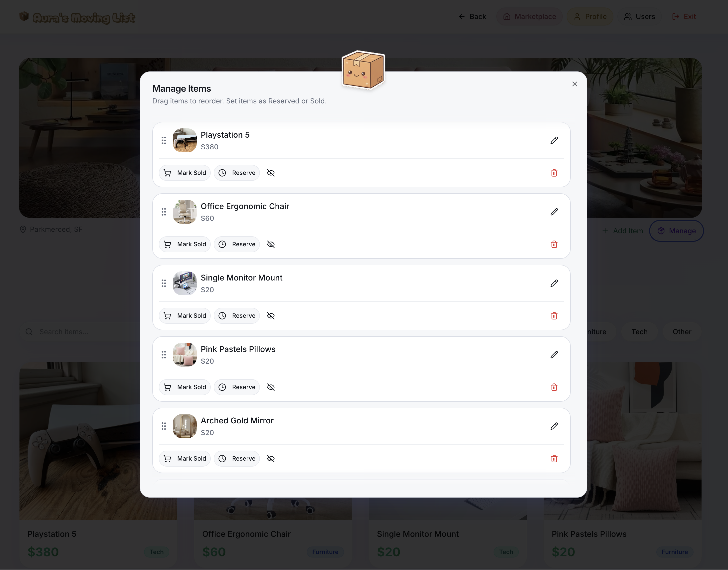This screenshot has width=728, height=570.
Task: Click the drag handle next to Playstation 5
Action: point(164,140)
